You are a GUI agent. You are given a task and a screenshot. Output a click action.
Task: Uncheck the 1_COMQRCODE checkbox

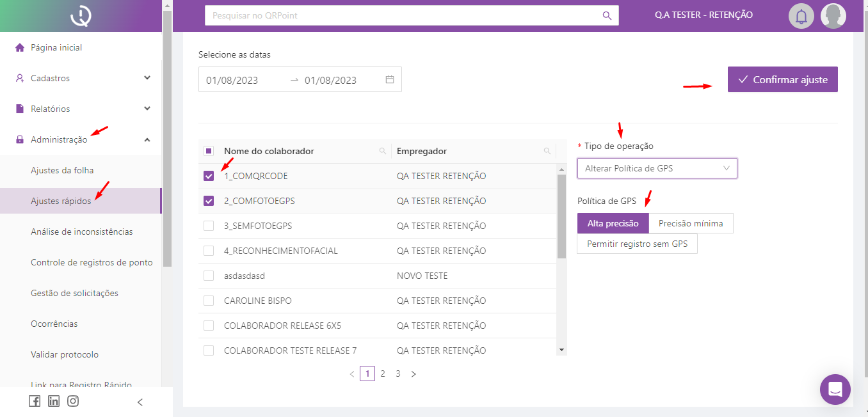tap(209, 176)
